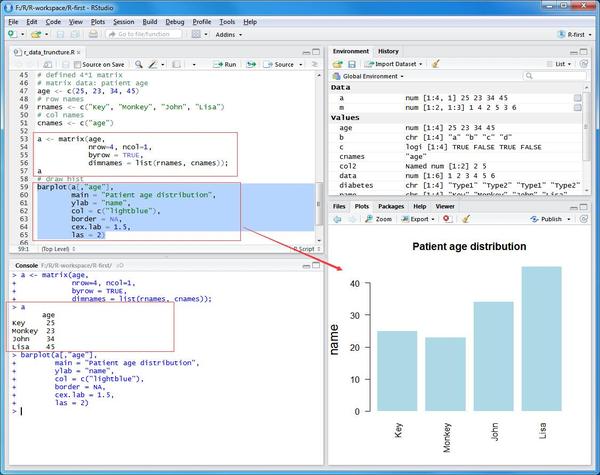
Task: View matrix m in data viewer
Action: click(x=577, y=108)
